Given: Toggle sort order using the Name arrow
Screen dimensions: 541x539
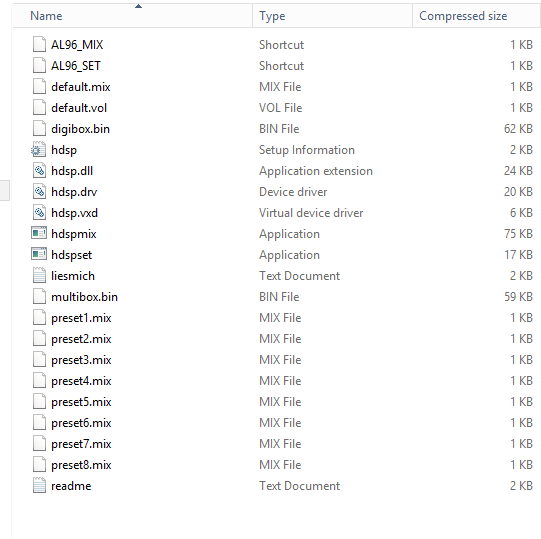Looking at the screenshot, I should coord(138,6).
